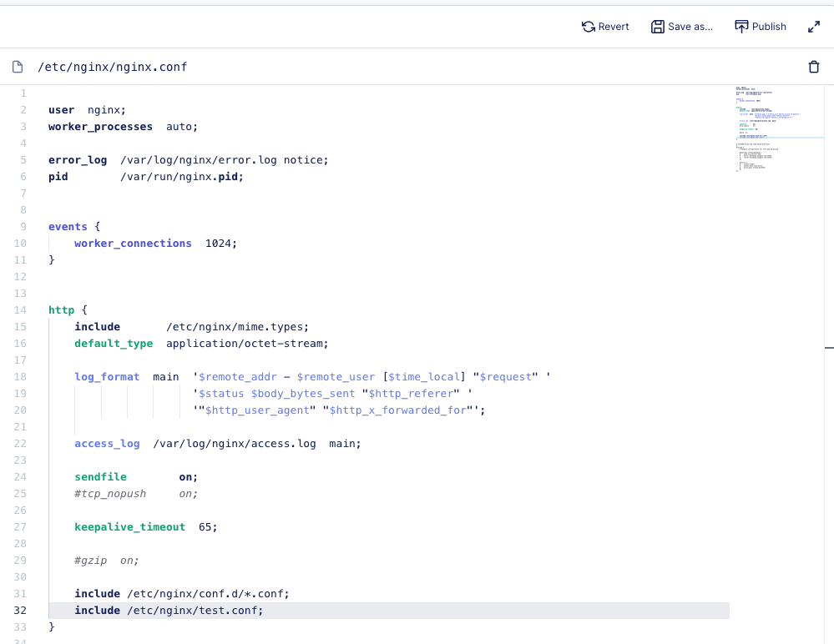Click the worker_processes directive
This screenshot has height=644, width=834.
[x=100, y=127]
